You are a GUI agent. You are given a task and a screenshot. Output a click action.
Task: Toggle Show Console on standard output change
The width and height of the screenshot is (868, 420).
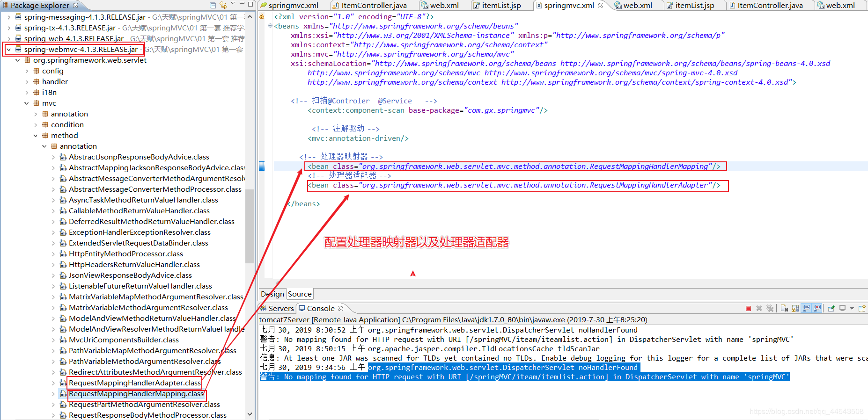806,308
